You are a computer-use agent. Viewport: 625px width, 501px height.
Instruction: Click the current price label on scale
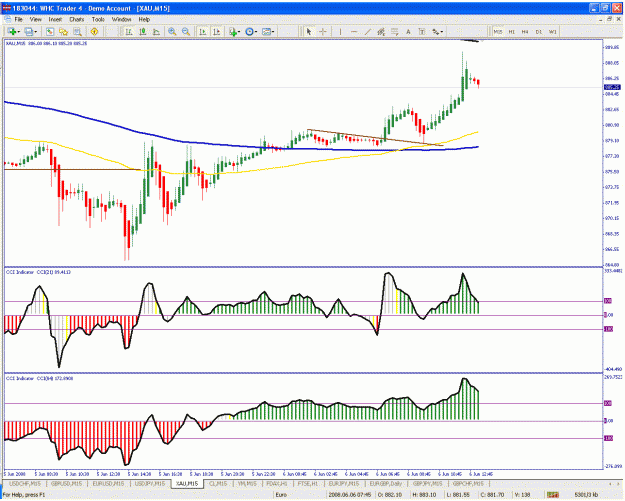(x=612, y=87)
